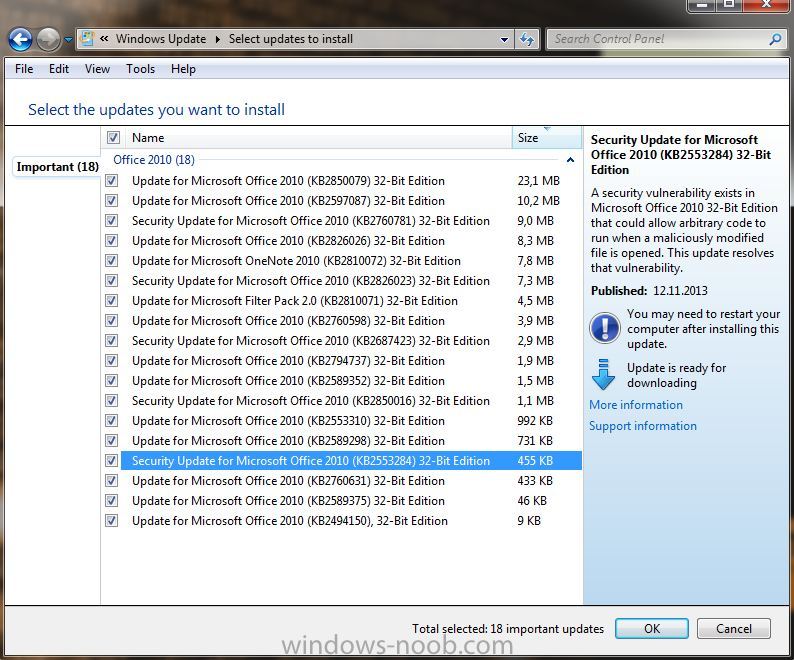This screenshot has height=660, width=794.
Task: Sort by the Name column header
Action: (x=319, y=138)
